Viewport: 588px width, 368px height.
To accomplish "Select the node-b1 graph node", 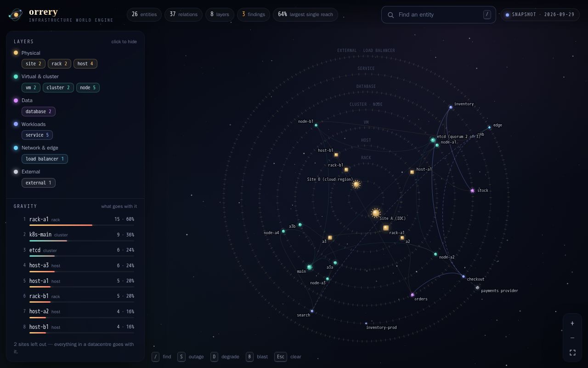I will tap(316, 125).
